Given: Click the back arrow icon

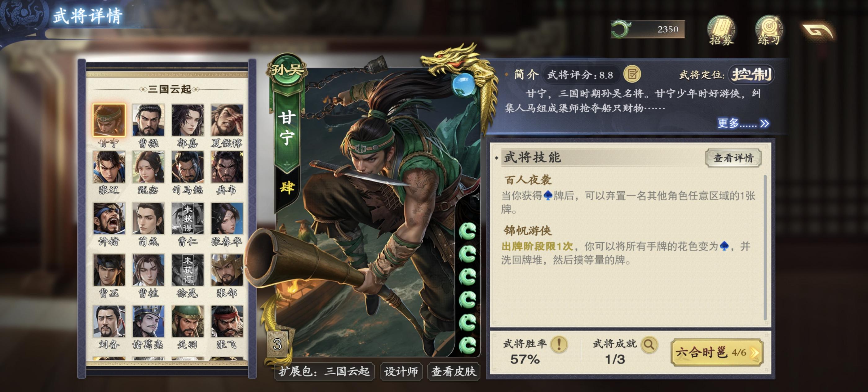Looking at the screenshot, I should coord(818,31).
